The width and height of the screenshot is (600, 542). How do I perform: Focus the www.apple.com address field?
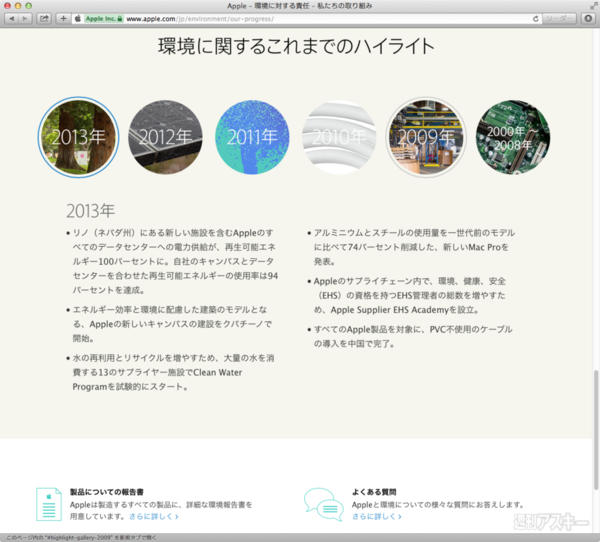[x=306, y=18]
